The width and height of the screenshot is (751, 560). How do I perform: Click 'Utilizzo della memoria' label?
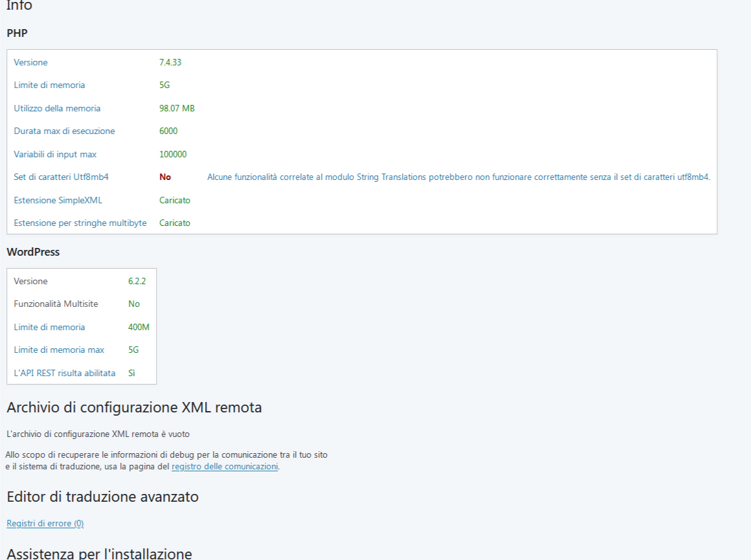point(57,108)
